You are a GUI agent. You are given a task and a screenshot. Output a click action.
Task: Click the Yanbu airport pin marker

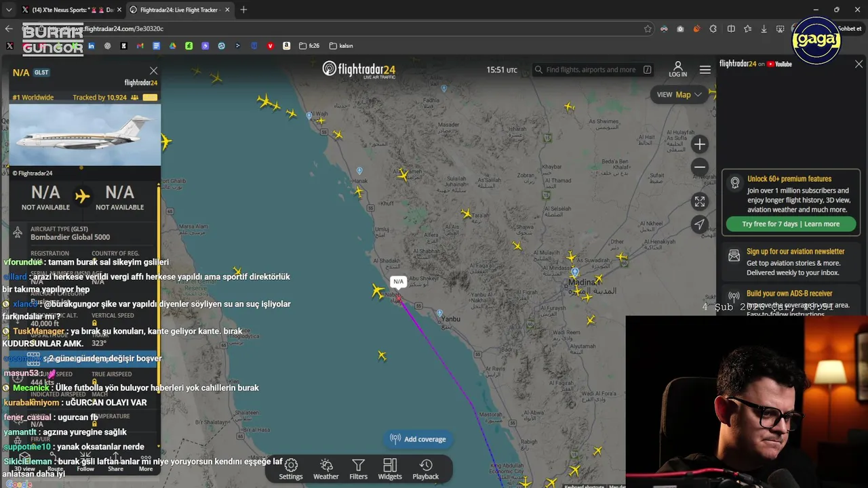pos(439,314)
